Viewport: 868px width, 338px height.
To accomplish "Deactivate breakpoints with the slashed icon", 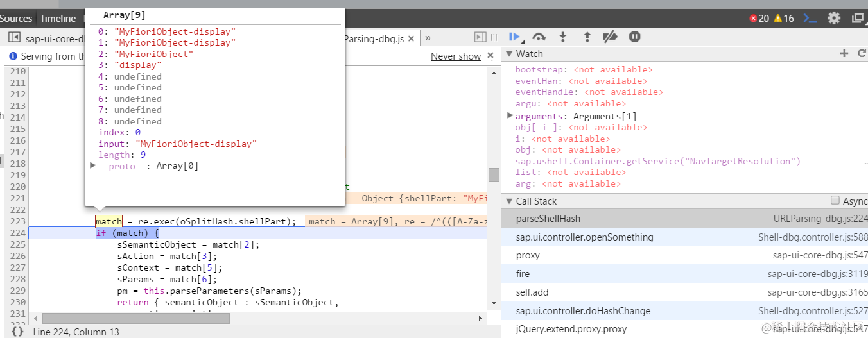I will [610, 37].
